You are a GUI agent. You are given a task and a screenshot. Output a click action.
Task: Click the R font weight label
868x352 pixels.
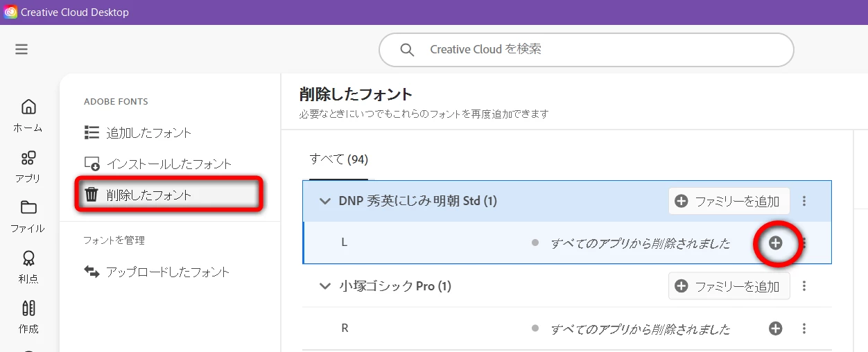pyautogui.click(x=345, y=328)
